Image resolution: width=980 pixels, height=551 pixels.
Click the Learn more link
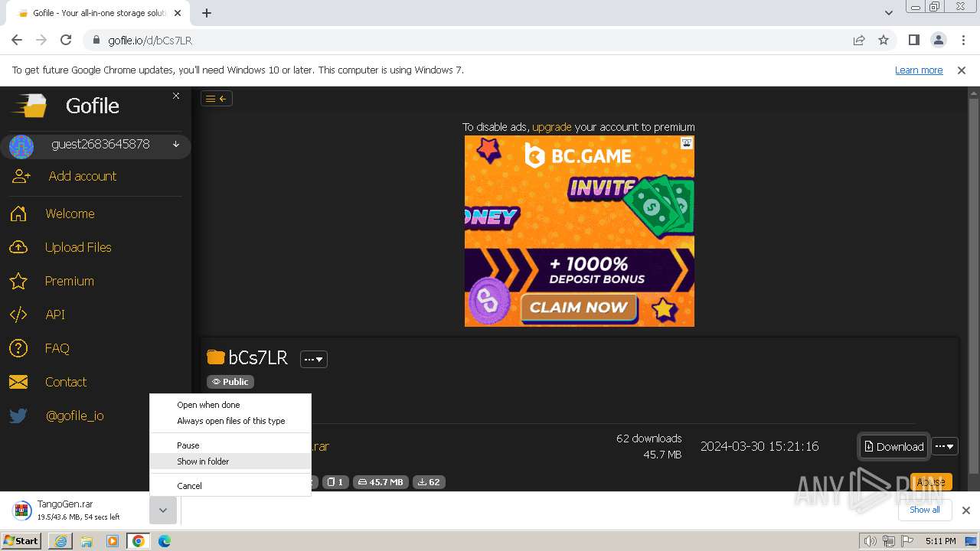coord(919,70)
